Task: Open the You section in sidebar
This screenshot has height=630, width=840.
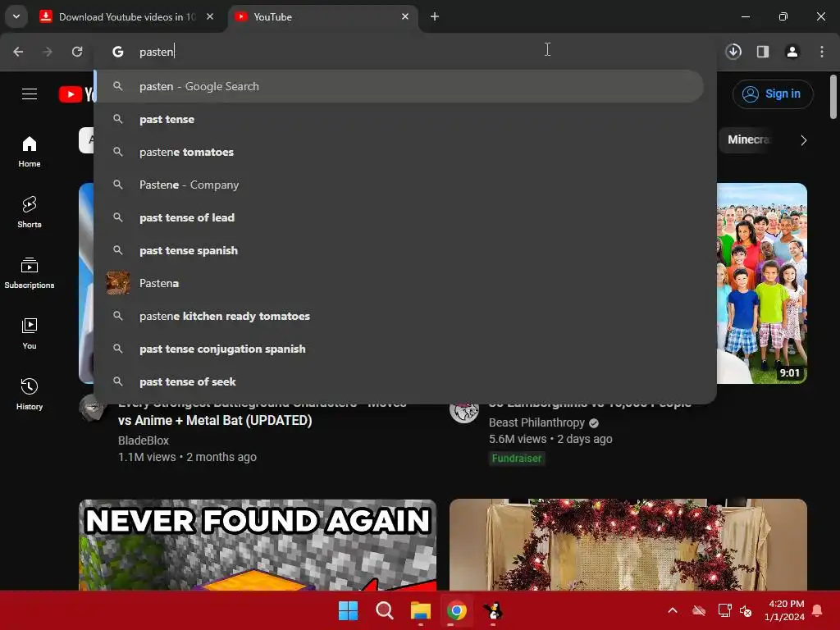Action: pos(30,333)
